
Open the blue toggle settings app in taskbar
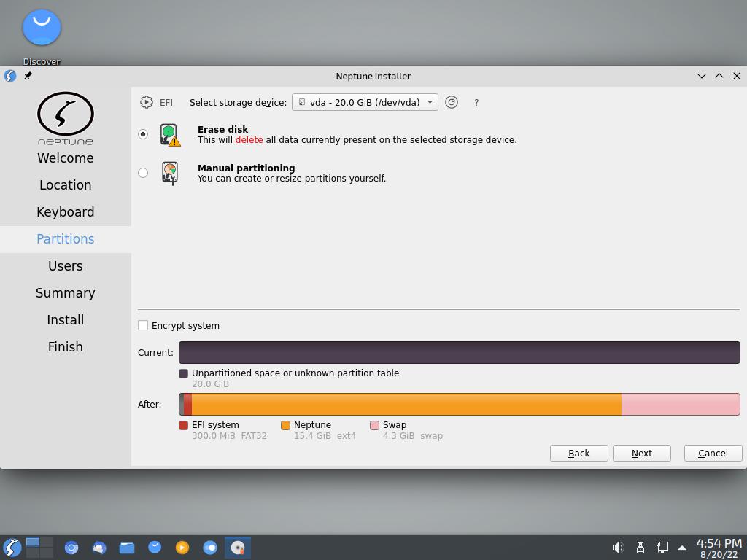click(210, 548)
